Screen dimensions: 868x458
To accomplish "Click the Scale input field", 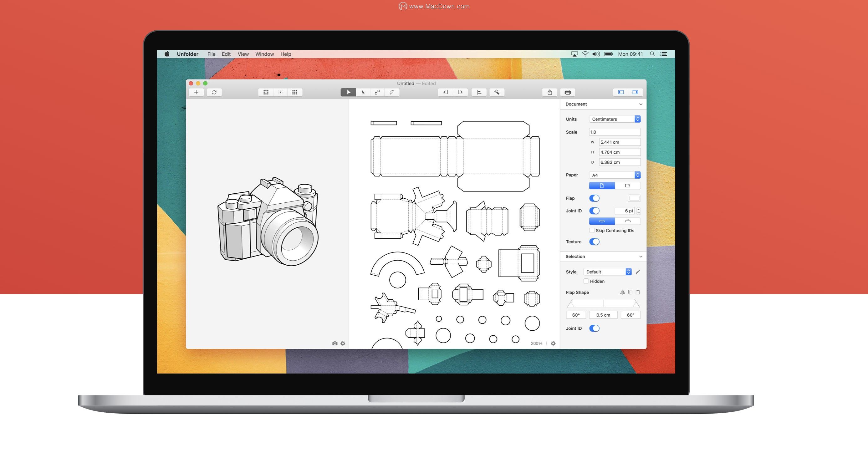I will click(615, 132).
